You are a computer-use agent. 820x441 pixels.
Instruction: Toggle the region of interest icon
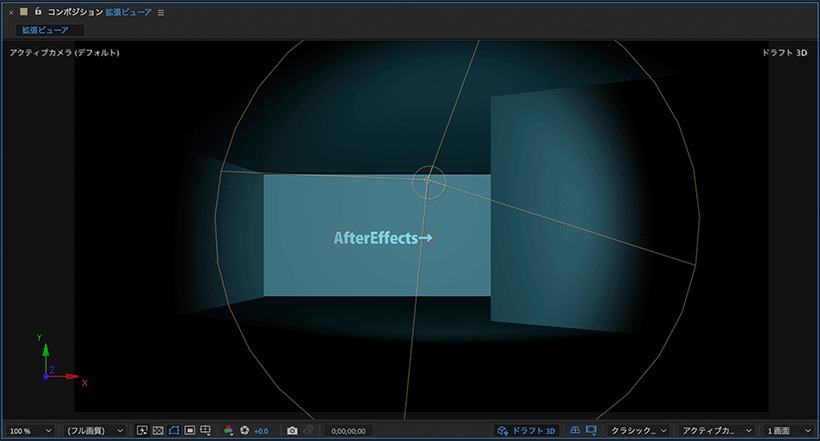click(x=190, y=430)
